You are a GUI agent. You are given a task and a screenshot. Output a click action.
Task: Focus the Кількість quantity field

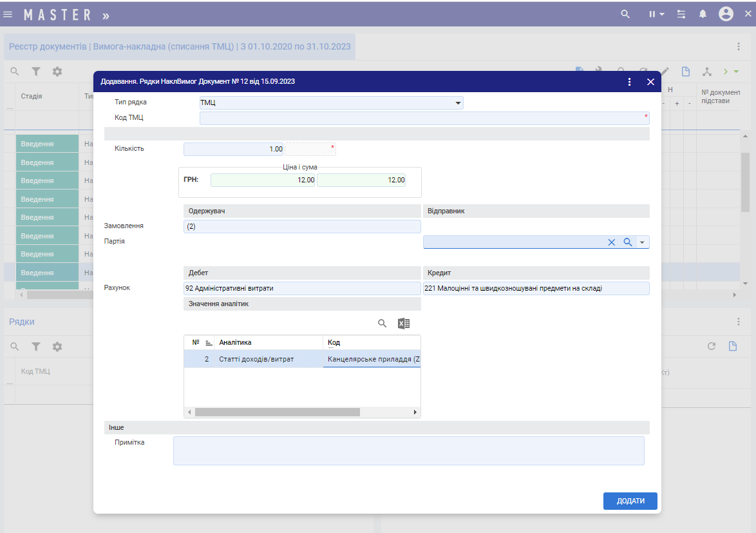(234, 150)
